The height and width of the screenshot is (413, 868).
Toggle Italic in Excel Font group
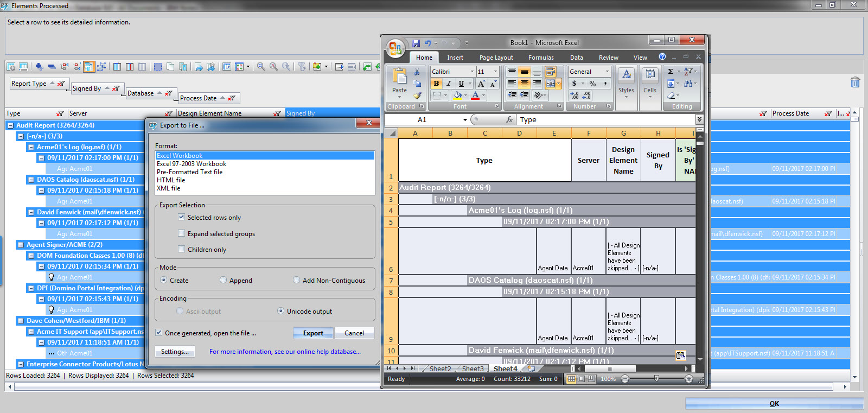(x=449, y=84)
